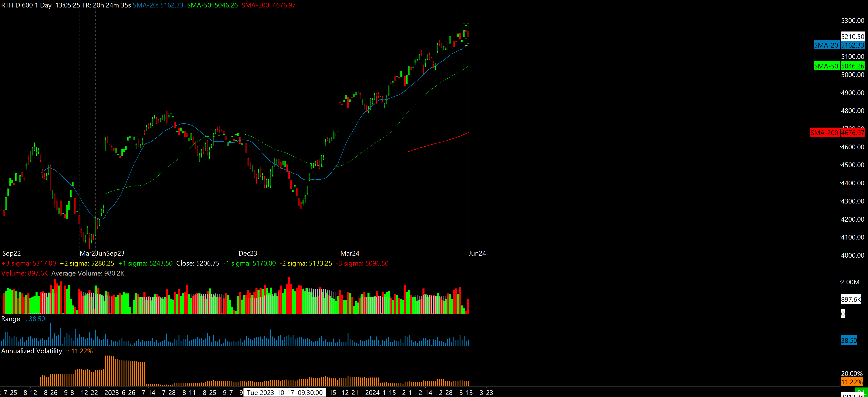Click the 2024-1-15 date on time axis
Screen dimensions: 868x397
coord(380,393)
